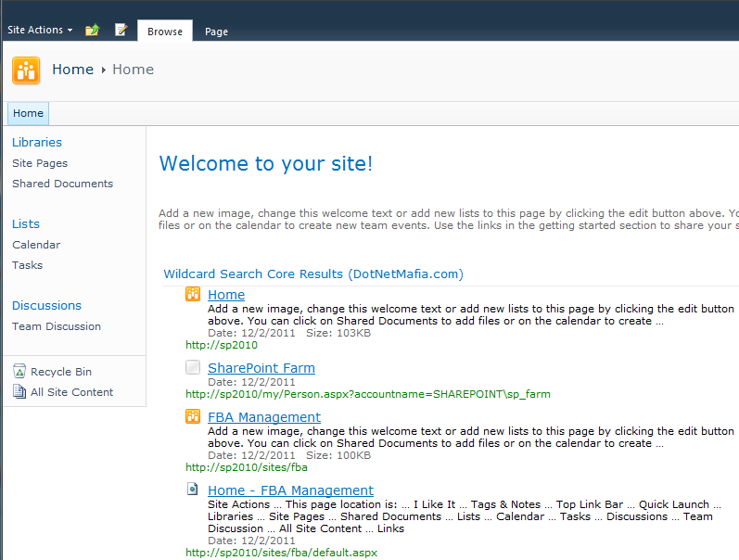Viewport: 739px width, 560px height.
Task: Open the Lists heading link
Action: [x=26, y=223]
